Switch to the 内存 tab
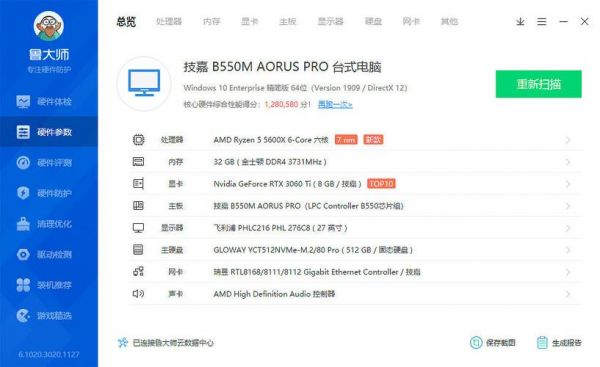 212,21
